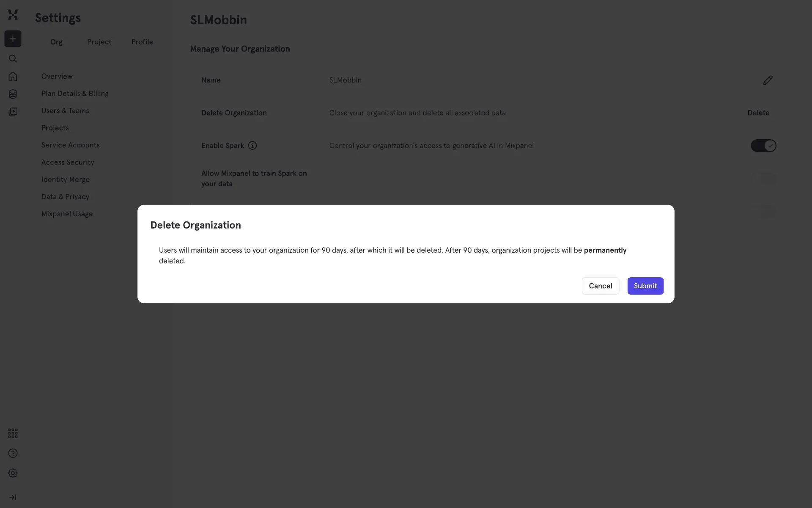Viewport: 812px width, 508px height.
Task: Click Submit to delete organization
Action: click(x=645, y=286)
